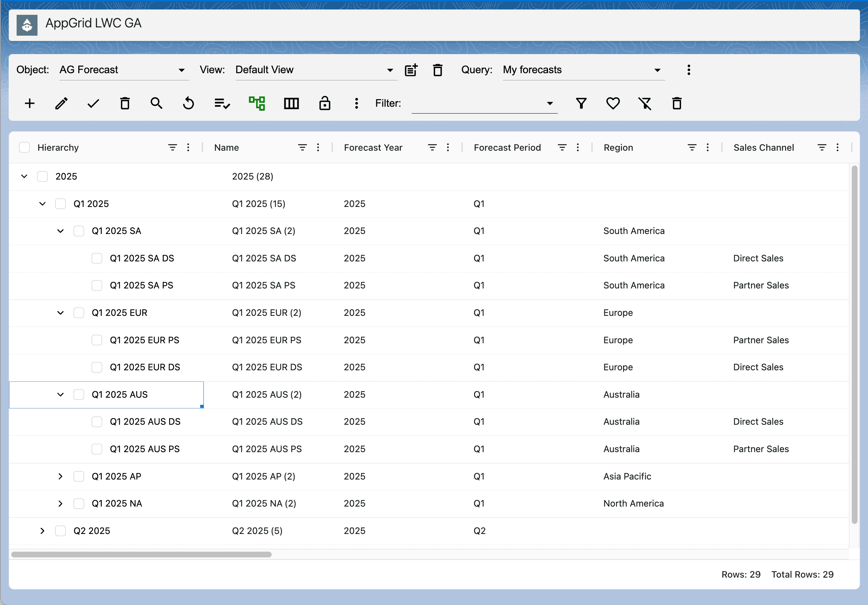Click the green hierarchy tree icon
The width and height of the screenshot is (868, 605).
pyautogui.click(x=257, y=103)
